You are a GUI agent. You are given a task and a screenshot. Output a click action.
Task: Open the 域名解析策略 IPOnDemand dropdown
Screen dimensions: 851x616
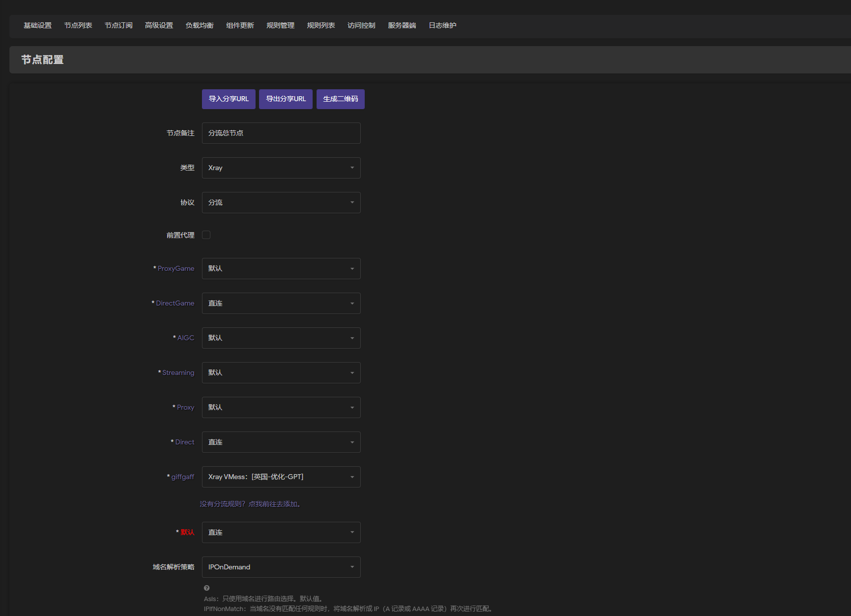(281, 567)
